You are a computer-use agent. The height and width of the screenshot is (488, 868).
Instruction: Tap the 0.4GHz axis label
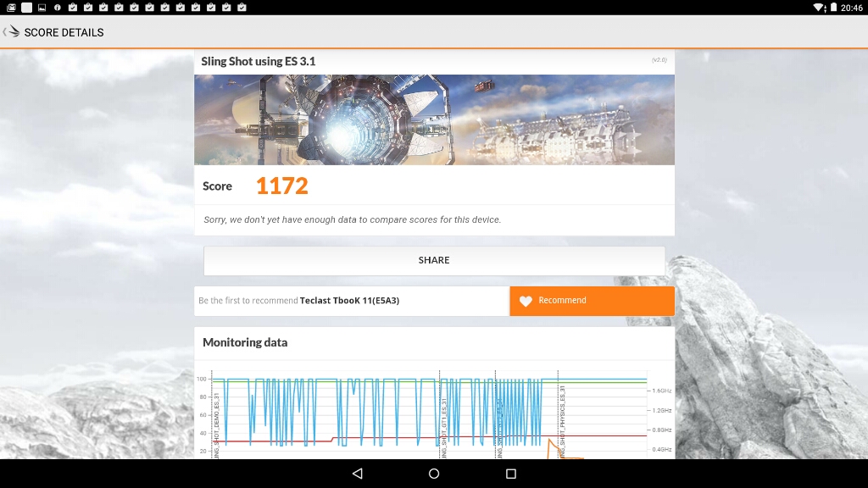661,449
